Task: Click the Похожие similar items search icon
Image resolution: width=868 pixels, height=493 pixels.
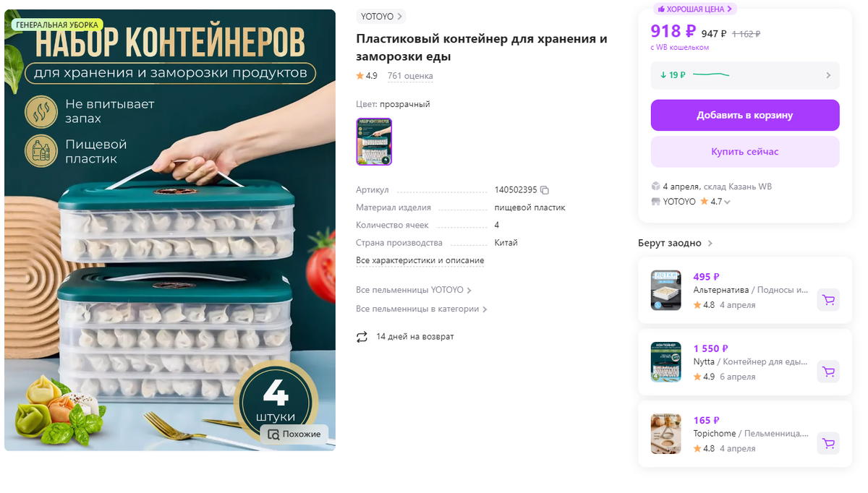Action: 273,434
